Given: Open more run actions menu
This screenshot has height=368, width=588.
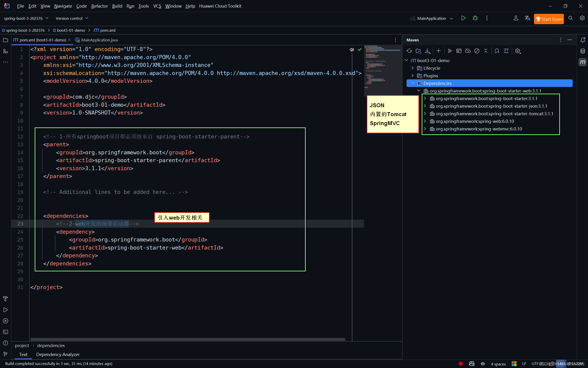Looking at the screenshot, I should pyautogui.click(x=487, y=18).
